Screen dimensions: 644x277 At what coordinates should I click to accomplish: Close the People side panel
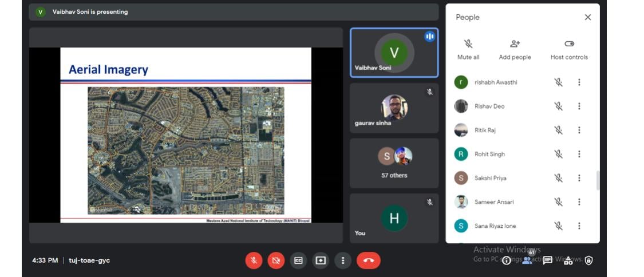587,17
